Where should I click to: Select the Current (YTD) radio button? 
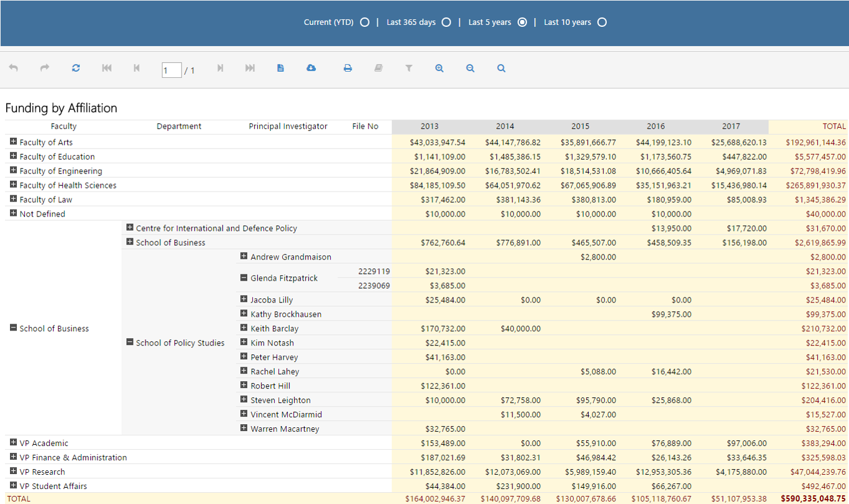coord(365,22)
